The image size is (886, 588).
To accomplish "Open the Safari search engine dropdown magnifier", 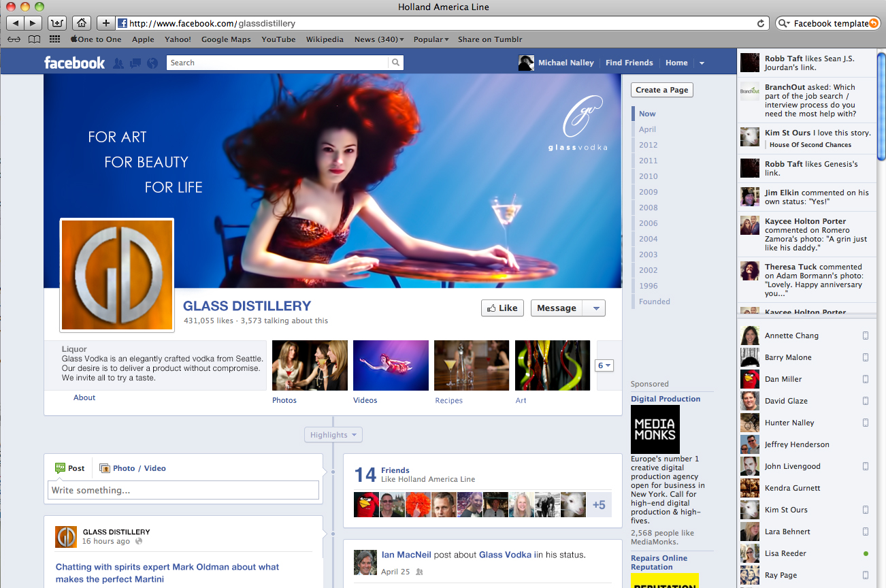I will 784,23.
